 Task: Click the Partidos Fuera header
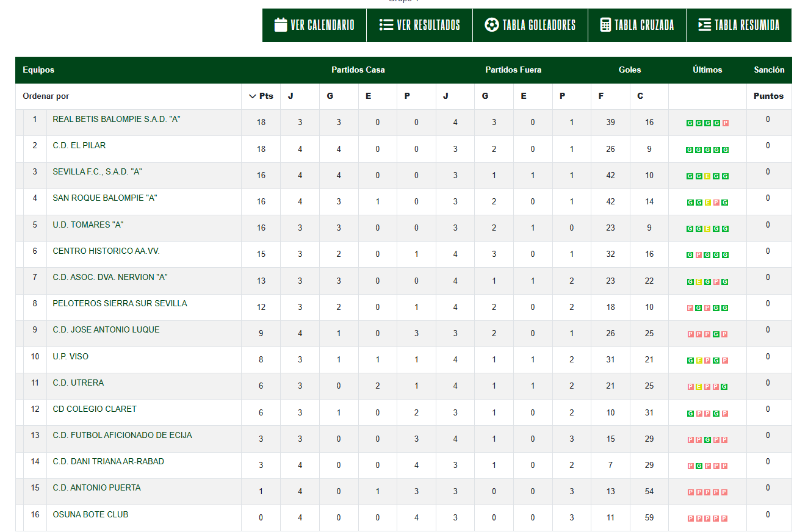(513, 70)
